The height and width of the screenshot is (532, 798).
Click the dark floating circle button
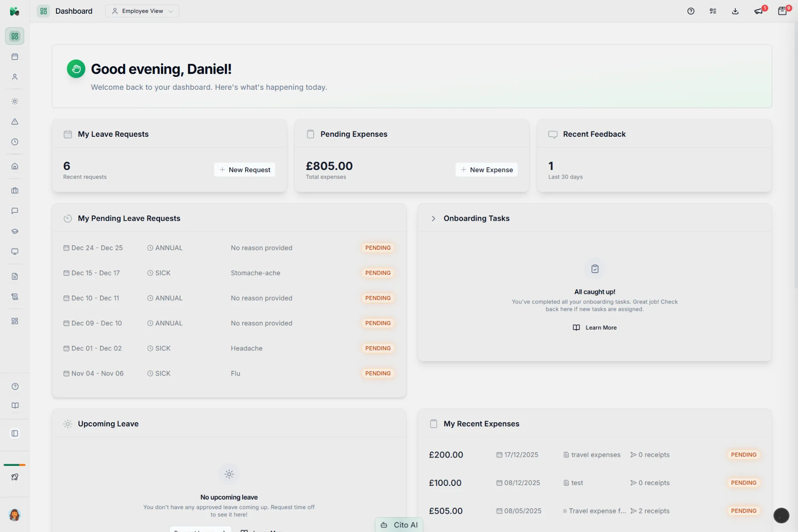[x=781, y=515]
